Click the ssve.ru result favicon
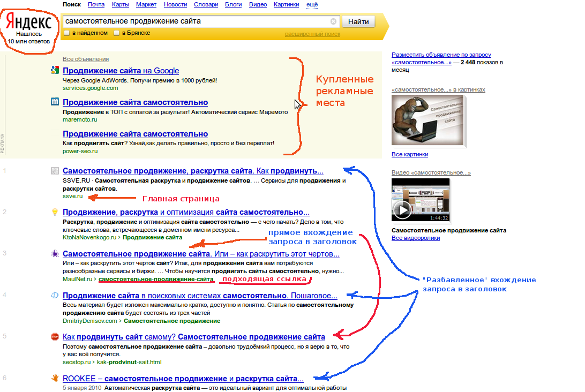This screenshot has width=585, height=392. tap(55, 171)
